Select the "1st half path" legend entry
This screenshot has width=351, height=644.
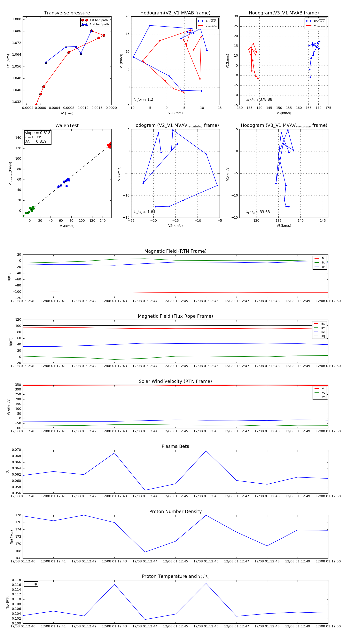pos(95,20)
